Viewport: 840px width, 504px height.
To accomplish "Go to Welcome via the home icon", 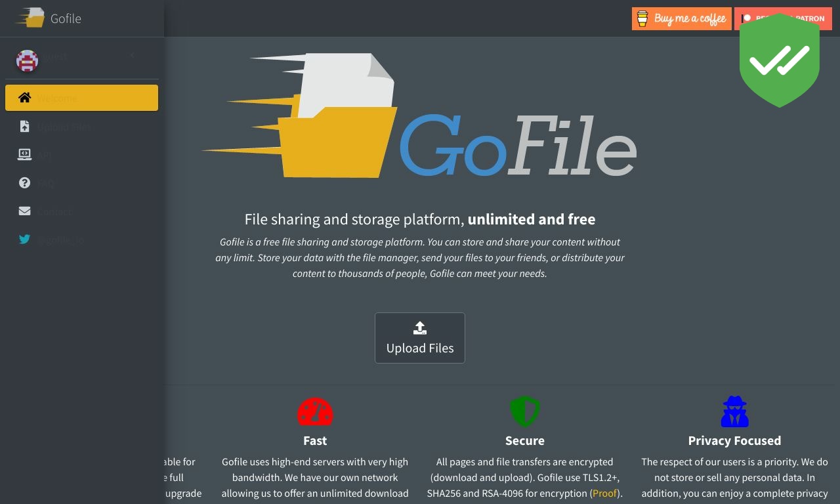I will (25, 98).
